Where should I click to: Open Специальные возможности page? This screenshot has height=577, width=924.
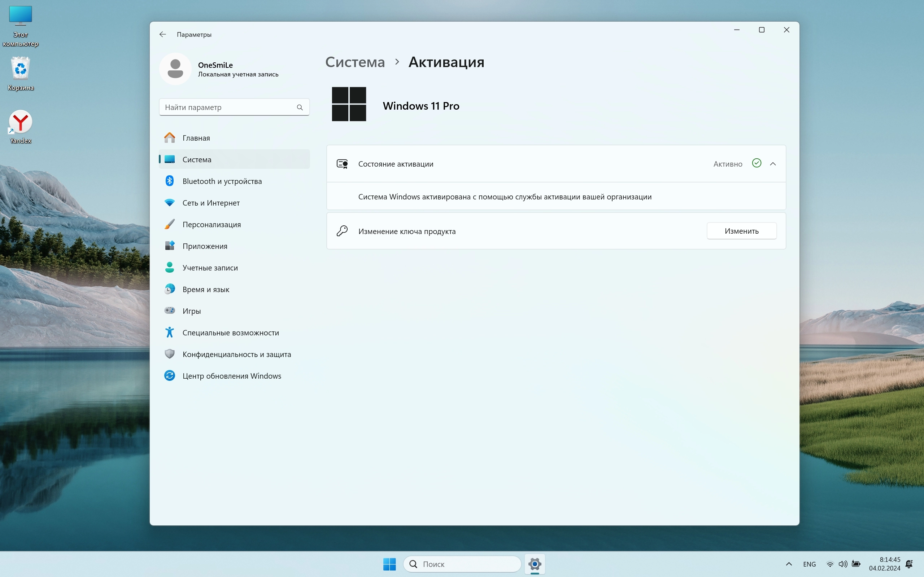(x=231, y=333)
